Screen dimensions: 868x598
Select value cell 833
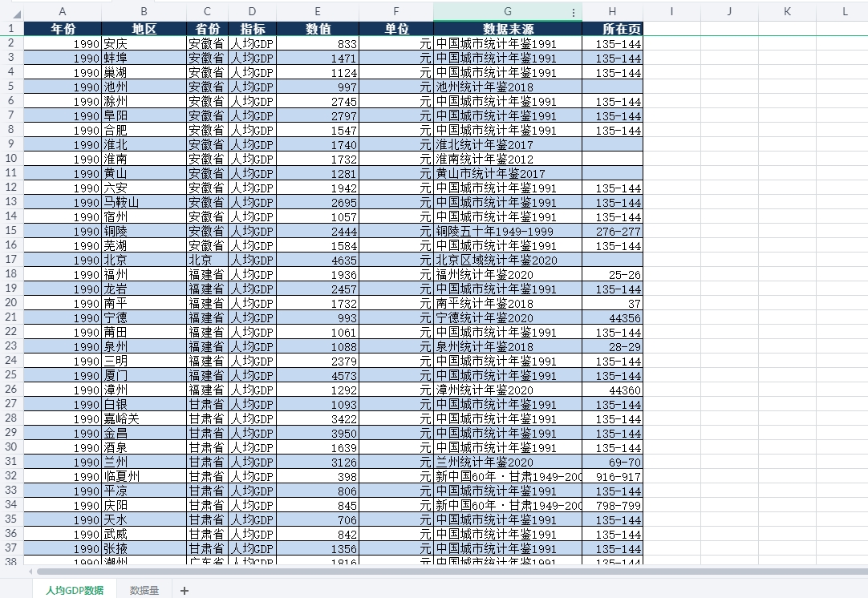(x=317, y=44)
